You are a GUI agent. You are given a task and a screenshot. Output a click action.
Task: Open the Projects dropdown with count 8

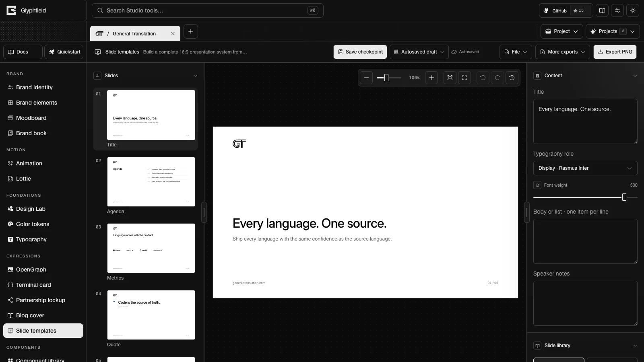tap(613, 31)
